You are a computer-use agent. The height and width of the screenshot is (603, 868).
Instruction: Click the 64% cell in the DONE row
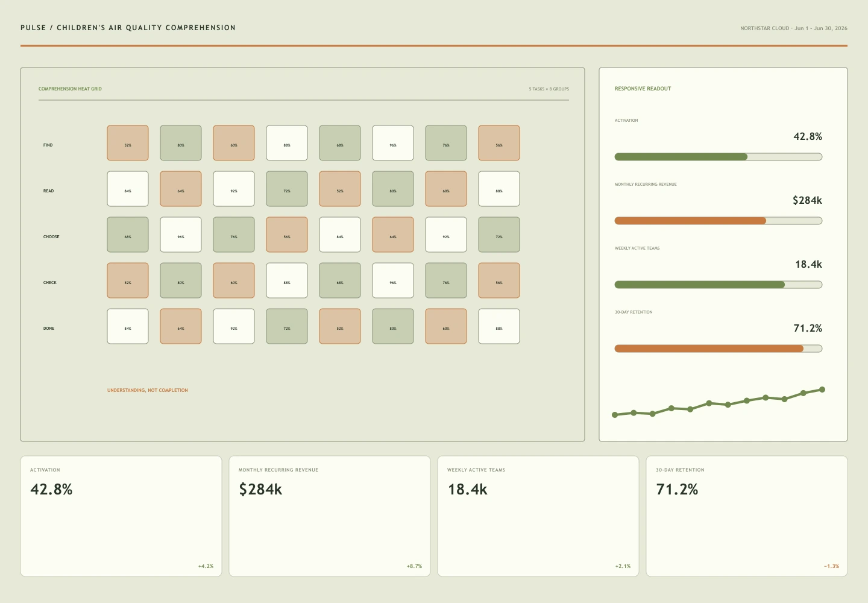[181, 326]
